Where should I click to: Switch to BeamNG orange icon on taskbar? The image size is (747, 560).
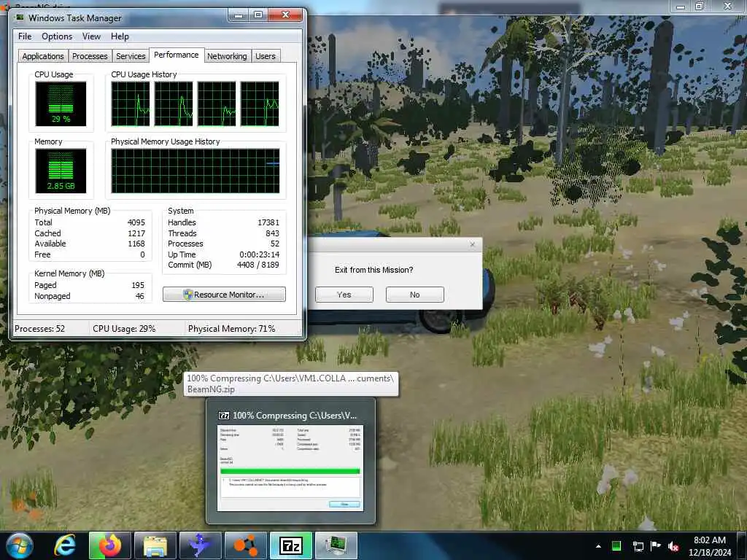pyautogui.click(x=246, y=545)
